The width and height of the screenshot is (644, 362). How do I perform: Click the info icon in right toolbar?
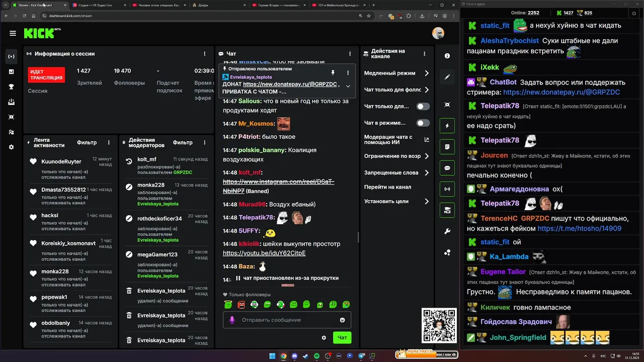(447, 56)
